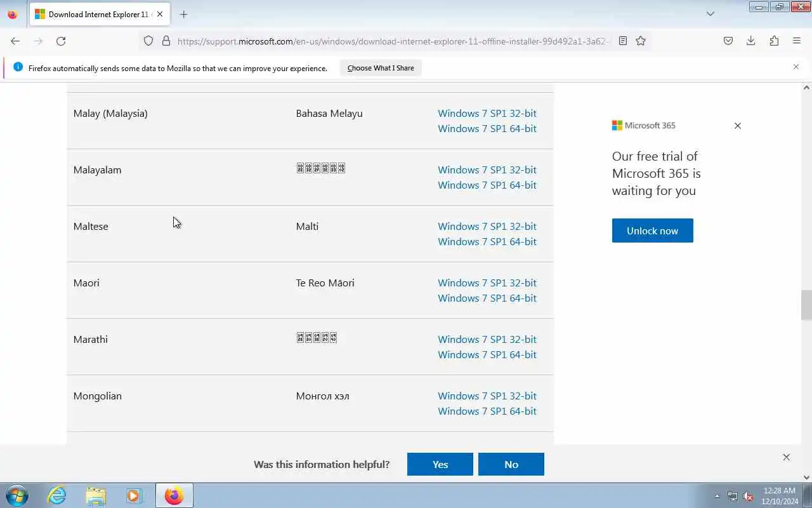The width and height of the screenshot is (812, 508).
Task: Click the Монгол хэл native name
Action: coord(322,396)
